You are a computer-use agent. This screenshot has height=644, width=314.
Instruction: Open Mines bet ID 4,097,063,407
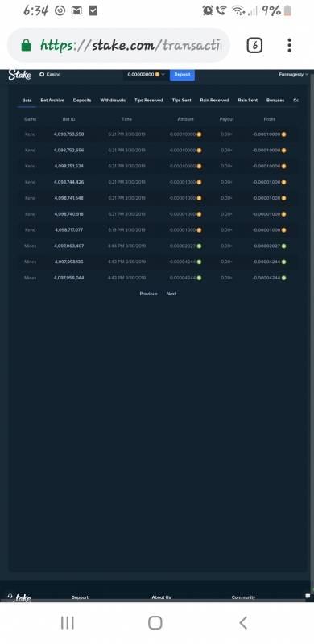click(x=68, y=246)
